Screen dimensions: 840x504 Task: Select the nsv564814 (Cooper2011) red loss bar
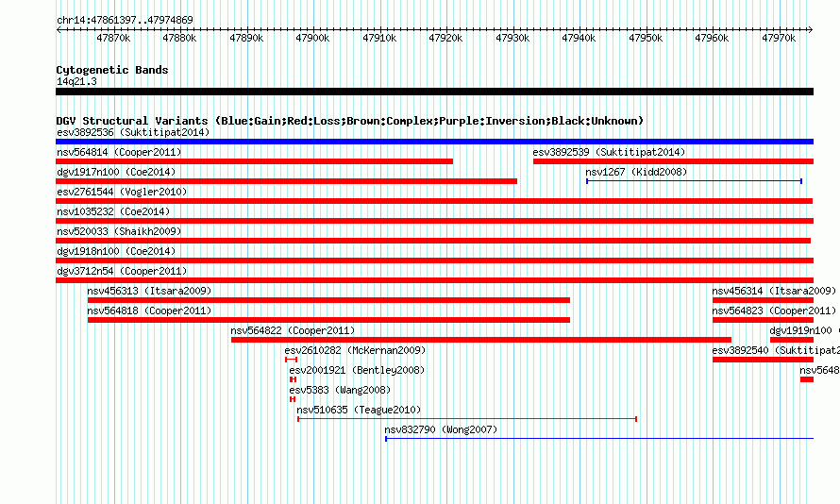(255, 161)
